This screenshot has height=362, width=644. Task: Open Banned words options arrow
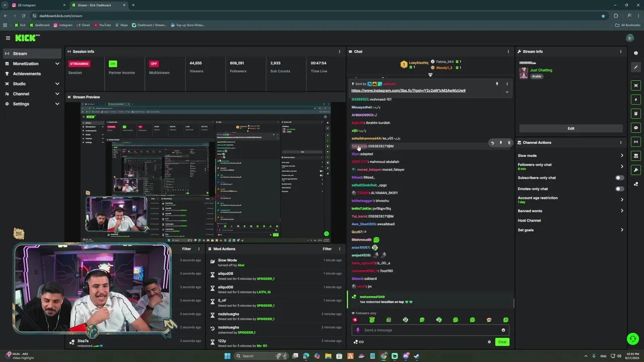pyautogui.click(x=622, y=211)
